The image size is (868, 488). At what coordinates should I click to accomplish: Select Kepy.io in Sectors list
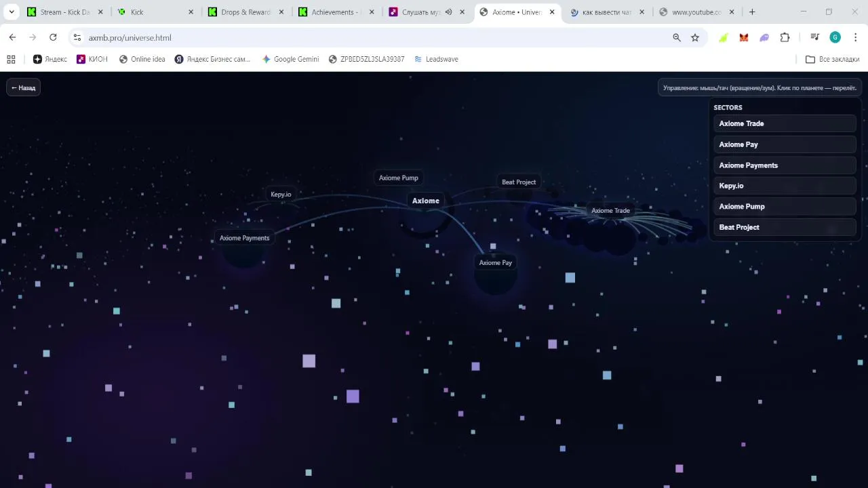785,186
